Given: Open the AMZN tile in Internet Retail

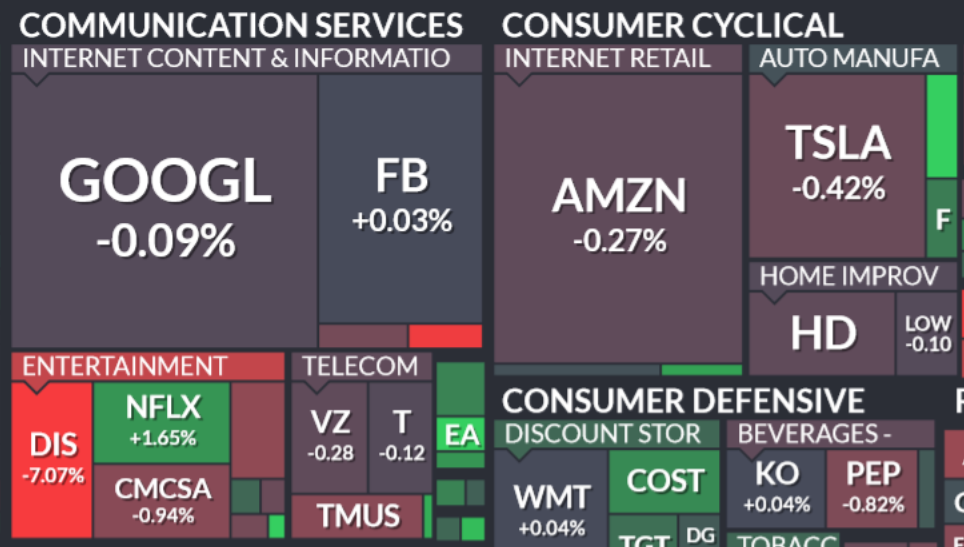Looking at the screenshot, I should [619, 212].
